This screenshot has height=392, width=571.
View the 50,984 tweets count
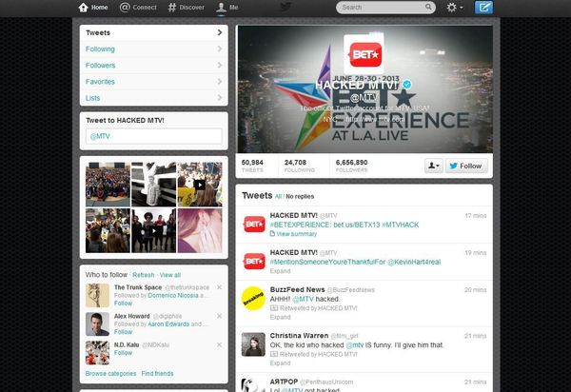point(252,166)
